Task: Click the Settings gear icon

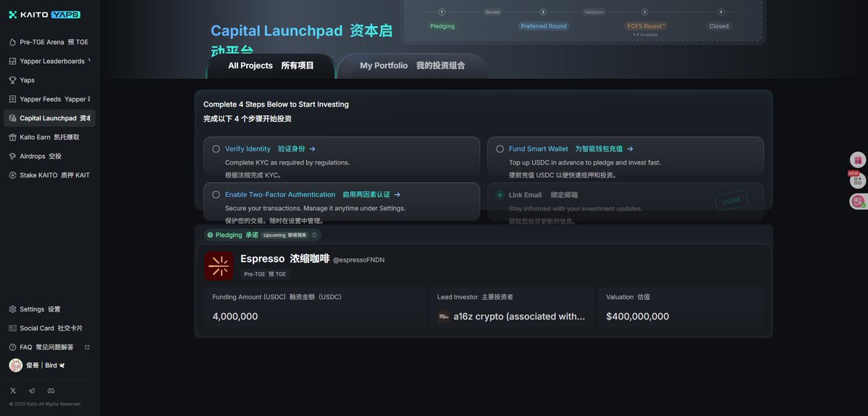Action: 13,309
